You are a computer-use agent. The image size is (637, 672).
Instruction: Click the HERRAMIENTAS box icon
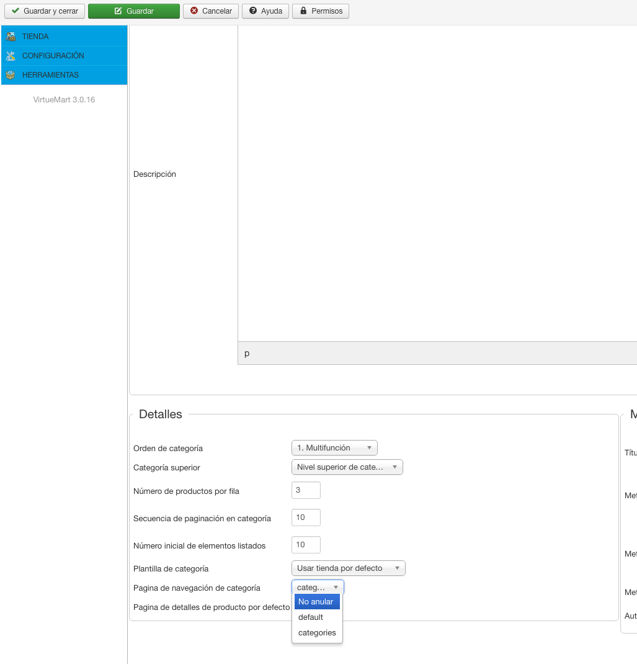pos(11,75)
